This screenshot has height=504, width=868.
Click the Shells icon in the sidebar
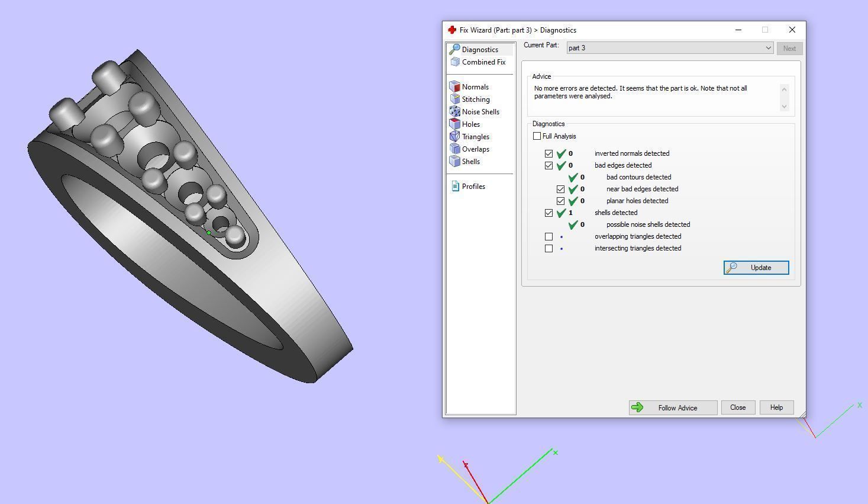click(454, 161)
